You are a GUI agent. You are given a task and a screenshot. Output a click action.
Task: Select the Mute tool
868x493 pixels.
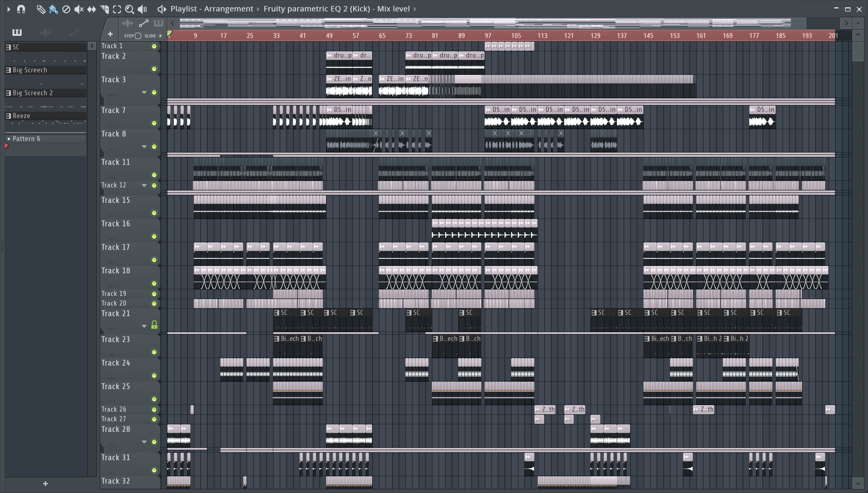(79, 9)
